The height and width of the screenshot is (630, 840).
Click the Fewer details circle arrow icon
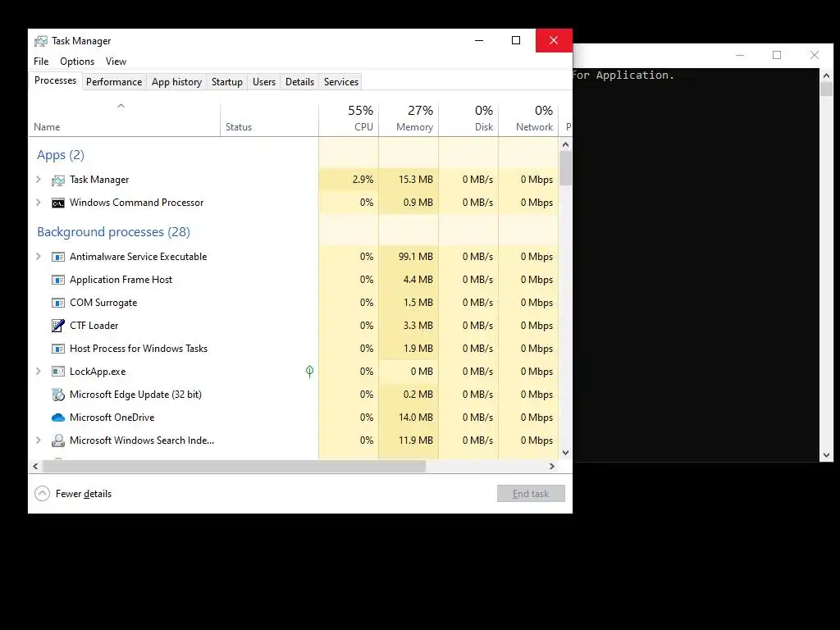click(x=43, y=493)
